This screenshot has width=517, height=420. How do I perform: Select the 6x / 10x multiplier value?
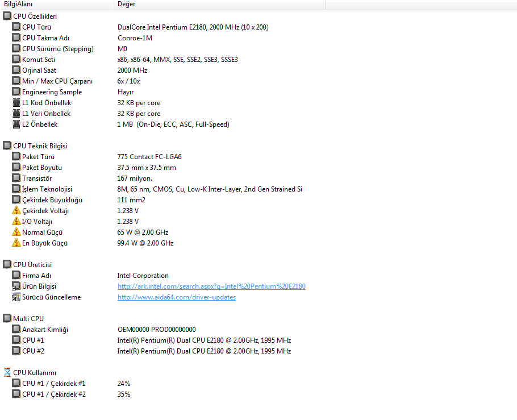click(x=128, y=81)
